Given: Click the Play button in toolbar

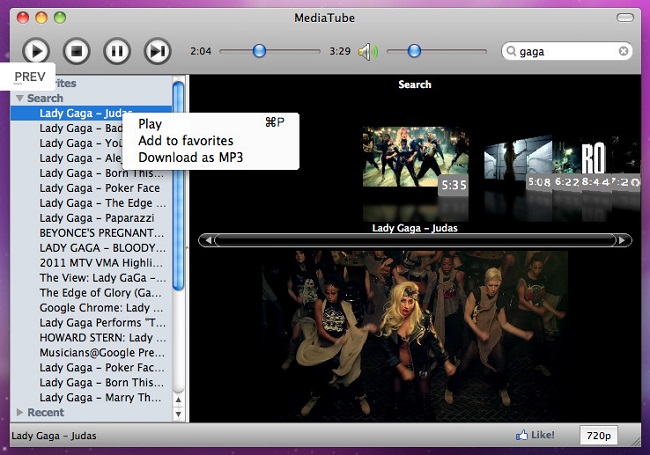Looking at the screenshot, I should pyautogui.click(x=36, y=51).
